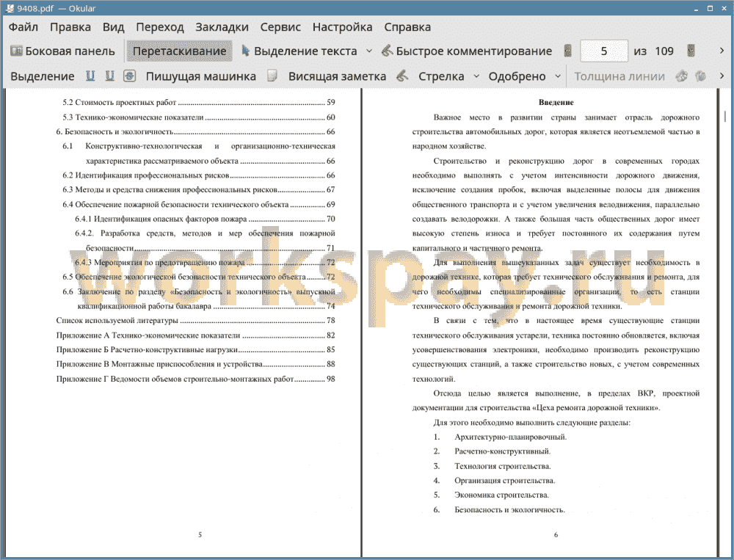
Task: Click the last annotation toolbar icon
Action: (x=700, y=76)
